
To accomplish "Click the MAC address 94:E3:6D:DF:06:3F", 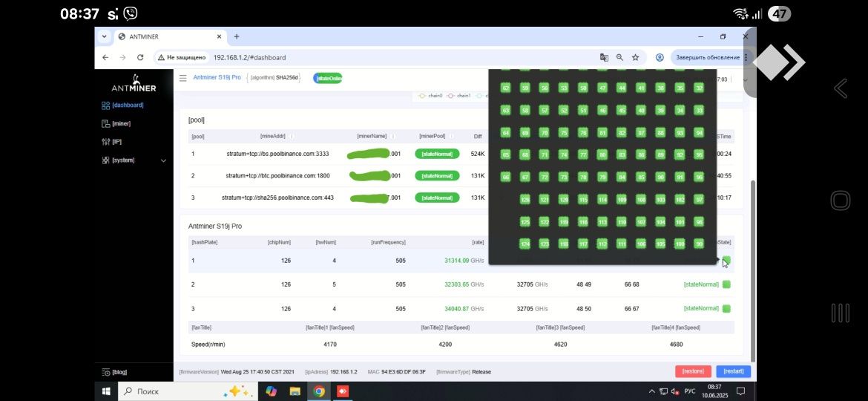I will tap(403, 372).
